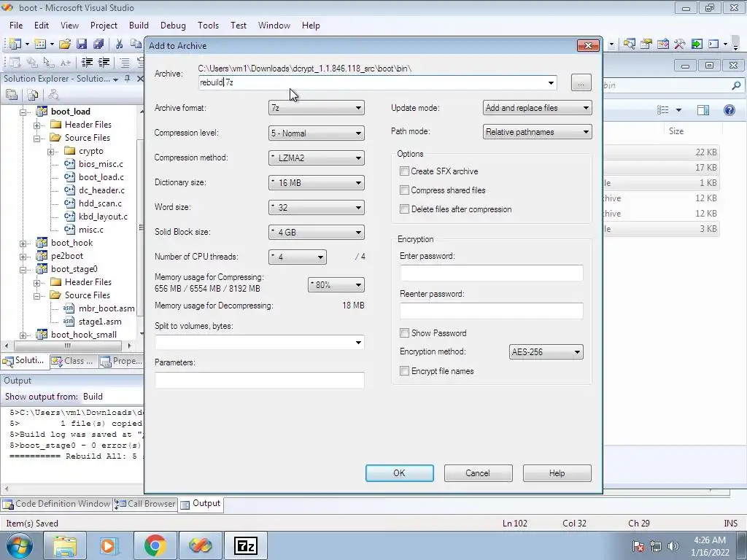The image size is (747, 560).
Task: Open the Tools menu
Action: 208,26
